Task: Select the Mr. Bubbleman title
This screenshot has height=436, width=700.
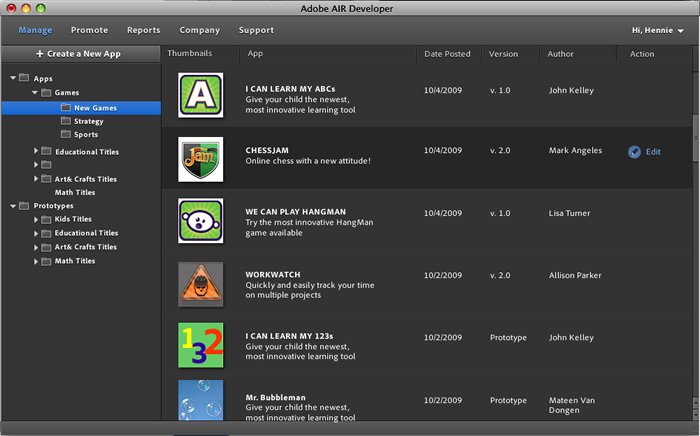Action: coord(275,397)
